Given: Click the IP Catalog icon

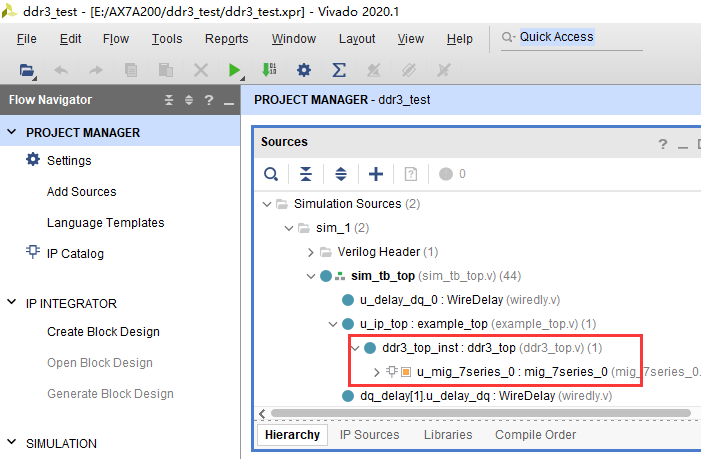Looking at the screenshot, I should 33,252.
